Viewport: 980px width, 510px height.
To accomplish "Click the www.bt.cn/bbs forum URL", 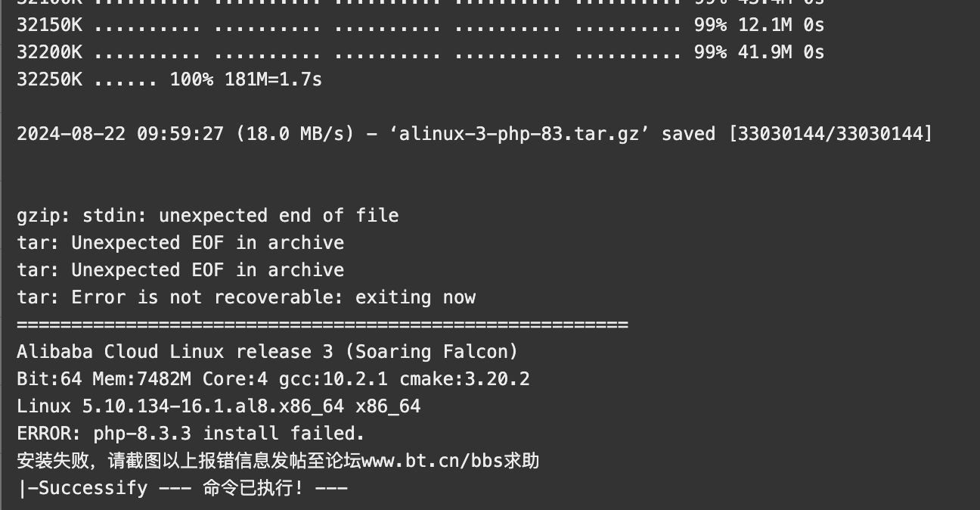I will [x=432, y=461].
